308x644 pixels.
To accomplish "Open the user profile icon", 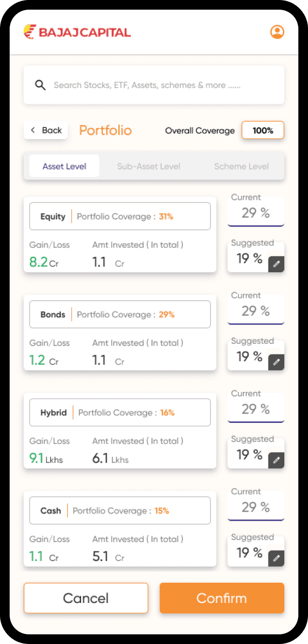I will point(277,32).
